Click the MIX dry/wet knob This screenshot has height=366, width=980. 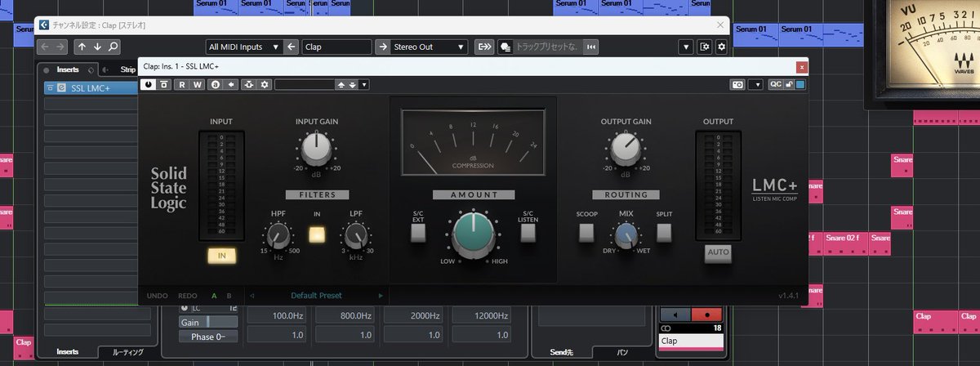tap(626, 237)
